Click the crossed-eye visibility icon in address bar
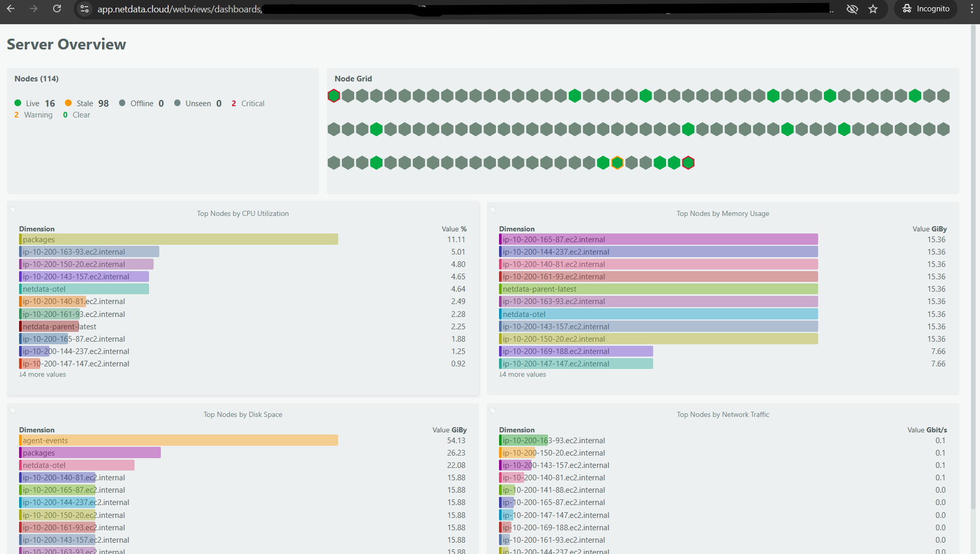 [x=852, y=9]
